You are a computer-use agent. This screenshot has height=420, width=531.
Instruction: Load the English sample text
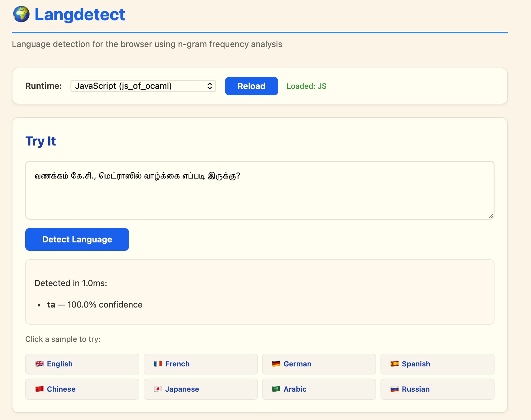click(82, 364)
